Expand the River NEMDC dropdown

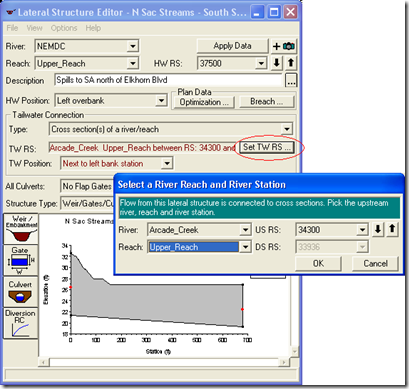133,46
